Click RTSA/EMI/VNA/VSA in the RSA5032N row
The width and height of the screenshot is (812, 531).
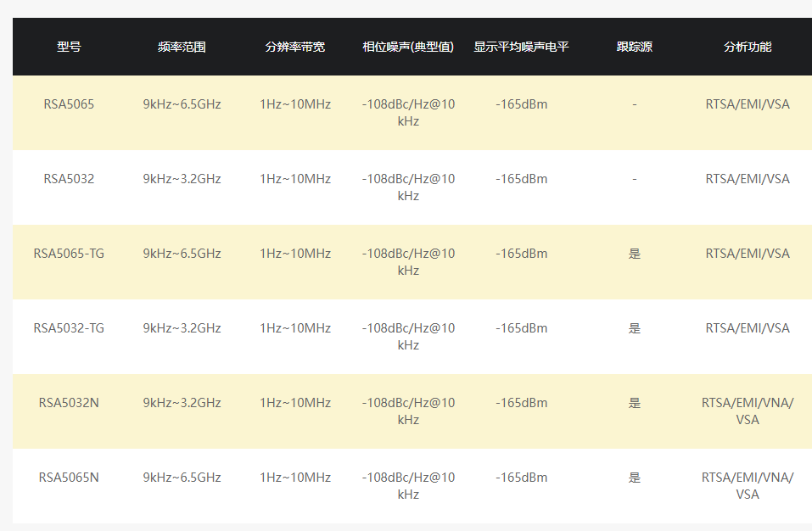[x=748, y=411]
